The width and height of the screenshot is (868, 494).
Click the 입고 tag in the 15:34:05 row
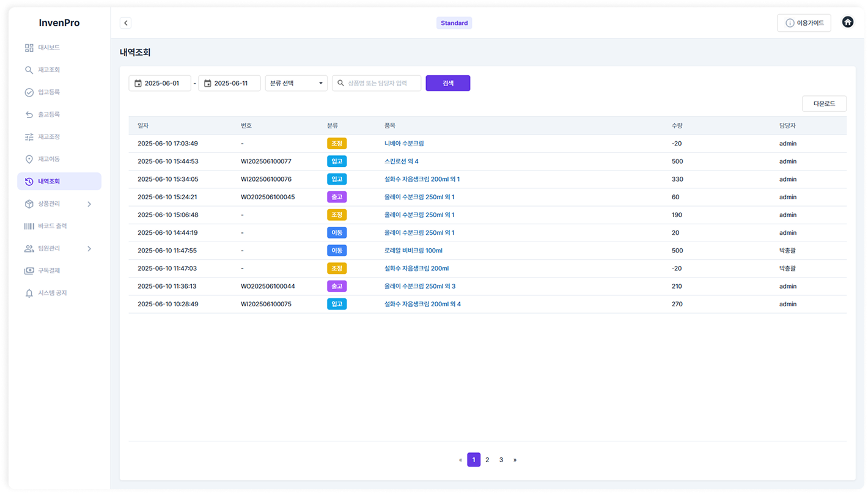[x=337, y=179]
